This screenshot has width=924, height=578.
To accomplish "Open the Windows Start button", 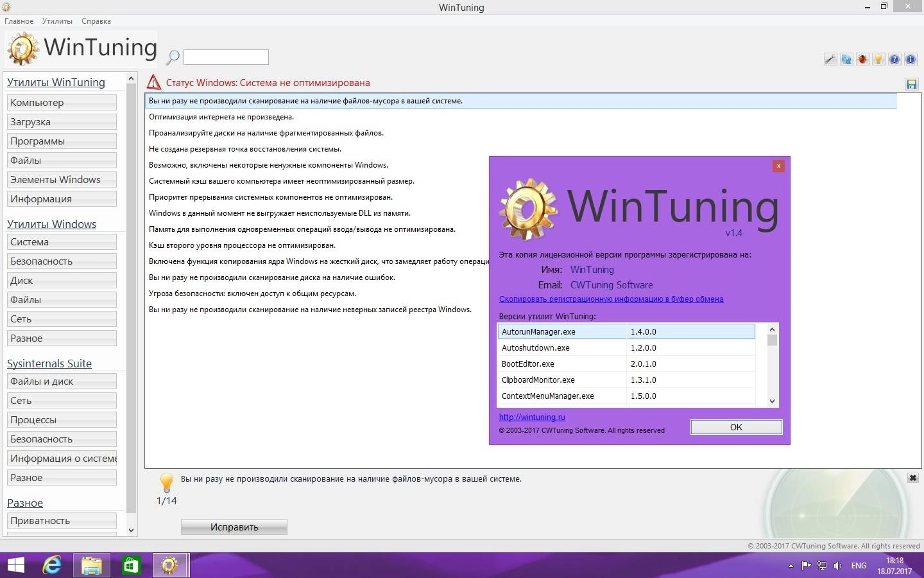I will point(15,565).
